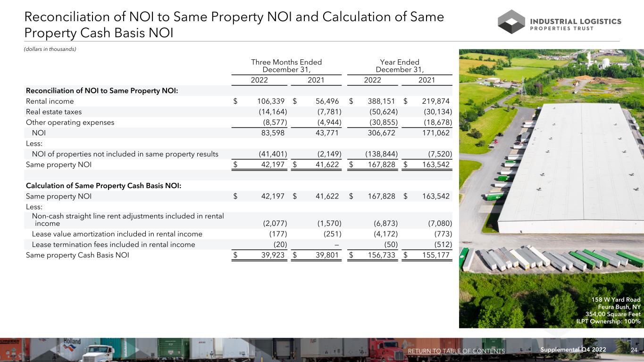Click the Return to Table of Contents link
Viewport: 644px width, 362px height.
click(456, 351)
